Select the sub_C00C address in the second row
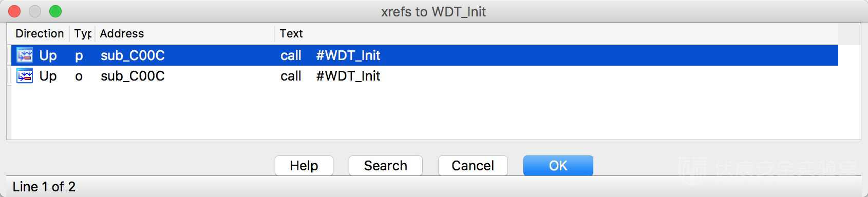 click(133, 76)
